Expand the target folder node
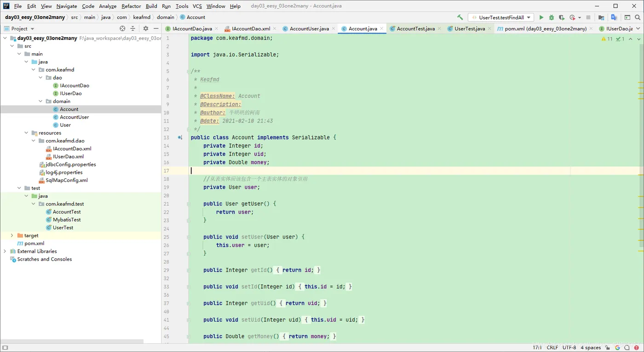644x352 pixels. 12,235
